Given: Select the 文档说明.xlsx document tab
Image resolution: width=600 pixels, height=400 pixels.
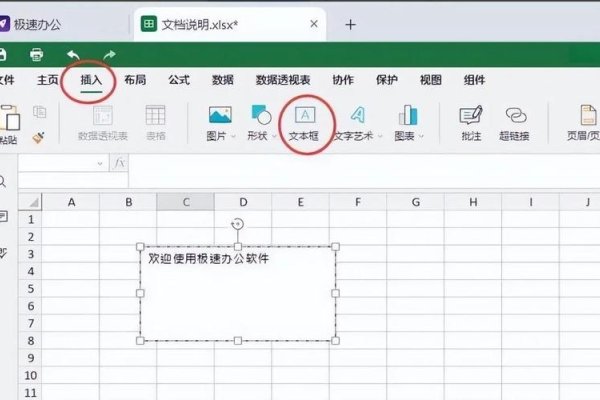Looking at the screenshot, I should coord(230,25).
